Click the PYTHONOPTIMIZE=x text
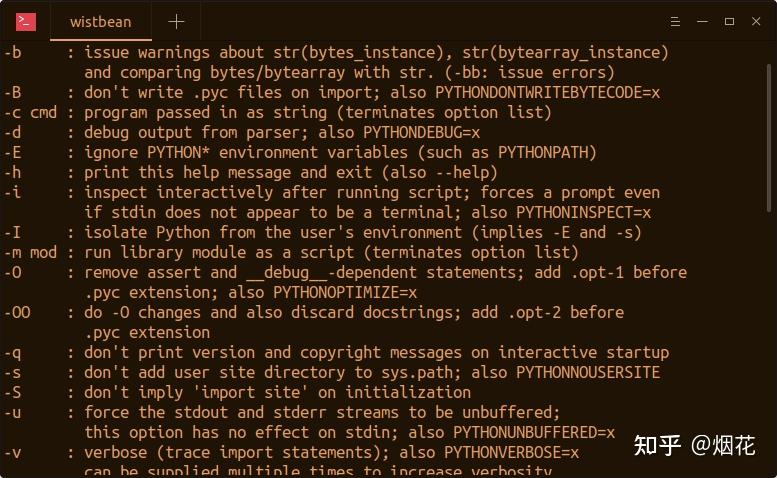Image resolution: width=777 pixels, height=478 pixels. tap(345, 293)
